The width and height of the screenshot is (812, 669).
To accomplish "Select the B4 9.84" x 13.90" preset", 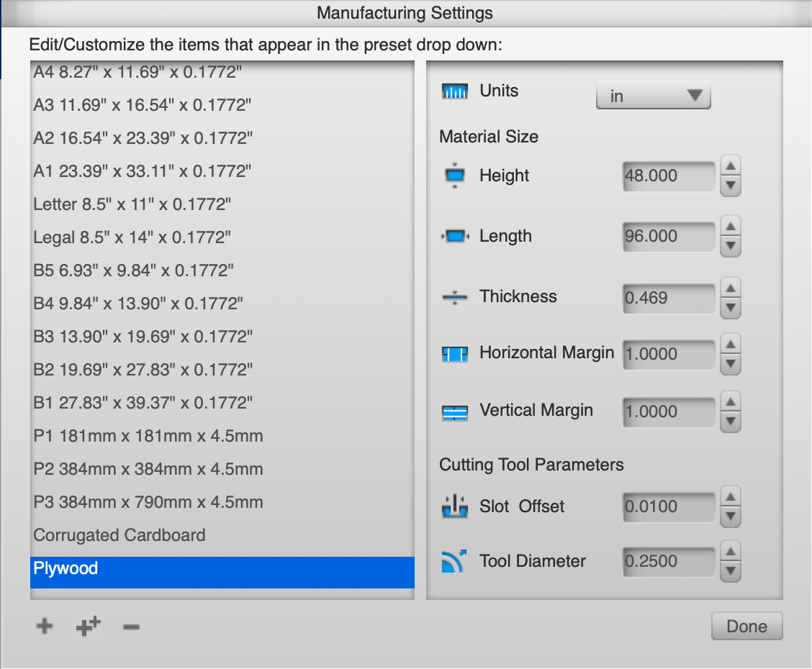I will click(x=222, y=304).
